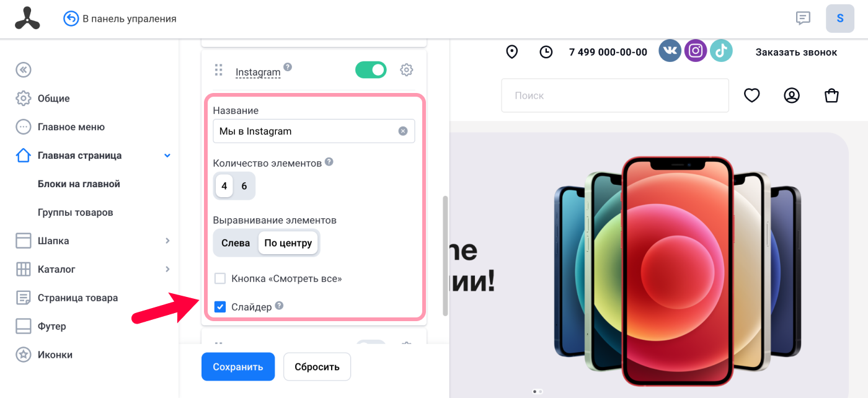Viewport: 868px width, 398px height.
Task: Open the chat messages icon in top bar
Action: [803, 18]
